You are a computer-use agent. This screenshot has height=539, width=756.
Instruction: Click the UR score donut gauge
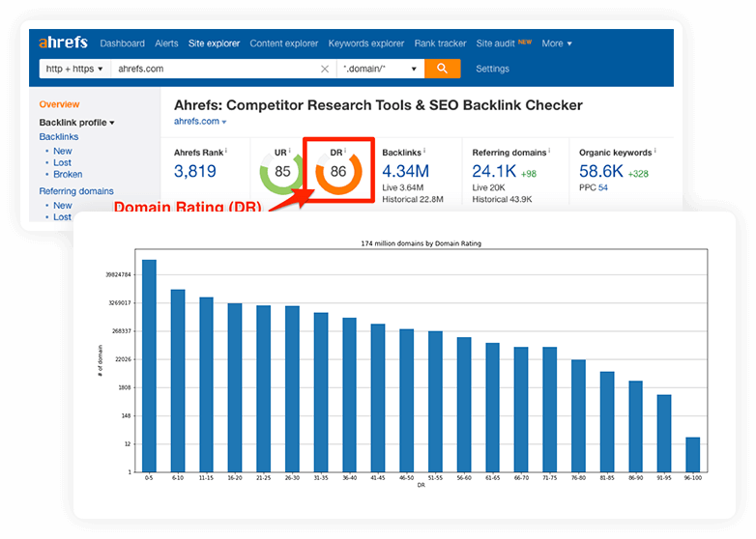coord(281,171)
